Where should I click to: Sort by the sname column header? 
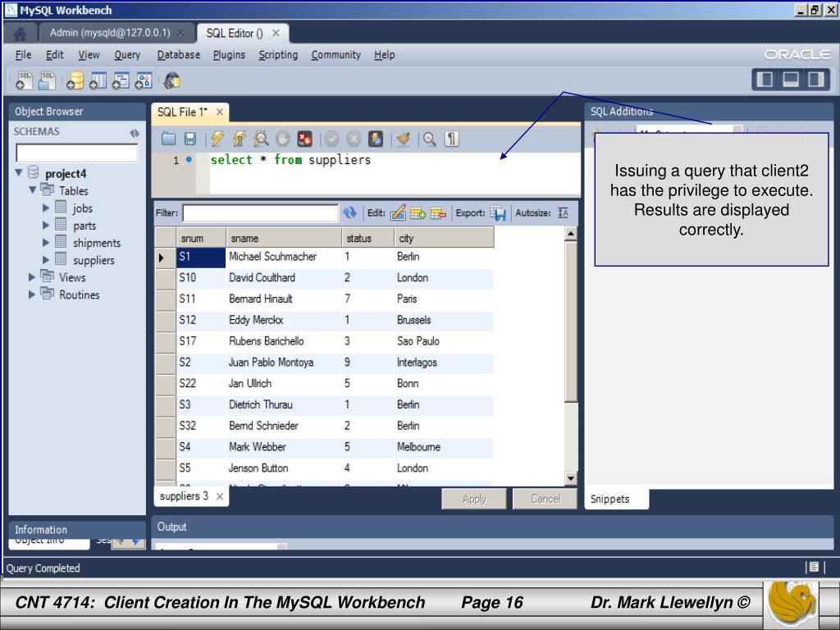(283, 238)
